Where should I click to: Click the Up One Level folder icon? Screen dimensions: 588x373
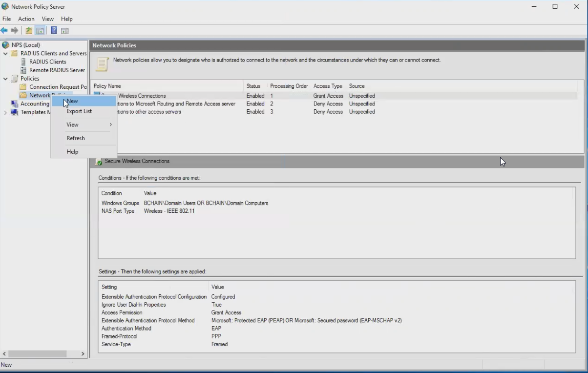click(29, 31)
